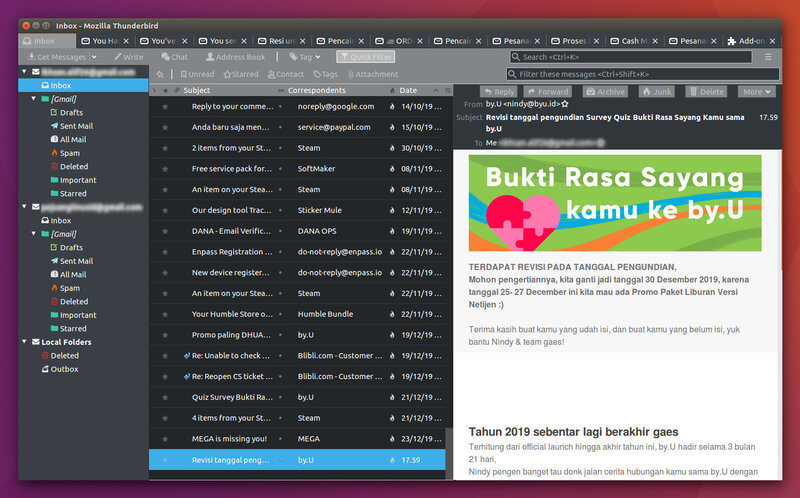
Task: Archive the open message
Action: 605,92
